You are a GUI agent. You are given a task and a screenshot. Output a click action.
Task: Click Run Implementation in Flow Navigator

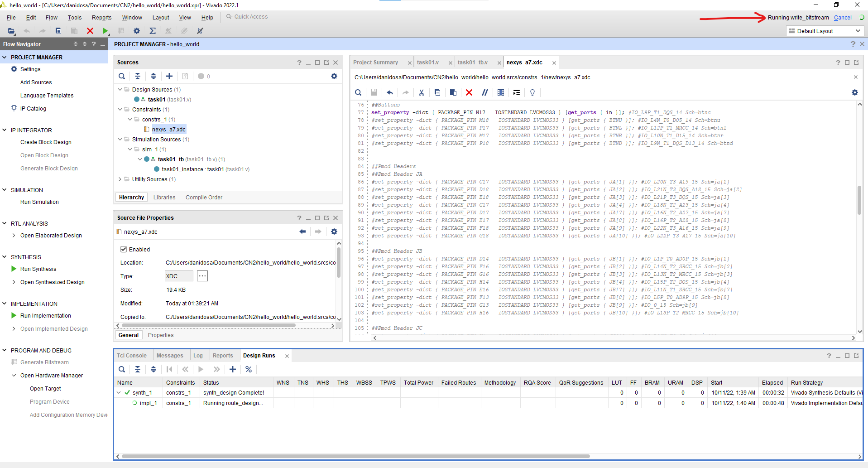pos(45,316)
